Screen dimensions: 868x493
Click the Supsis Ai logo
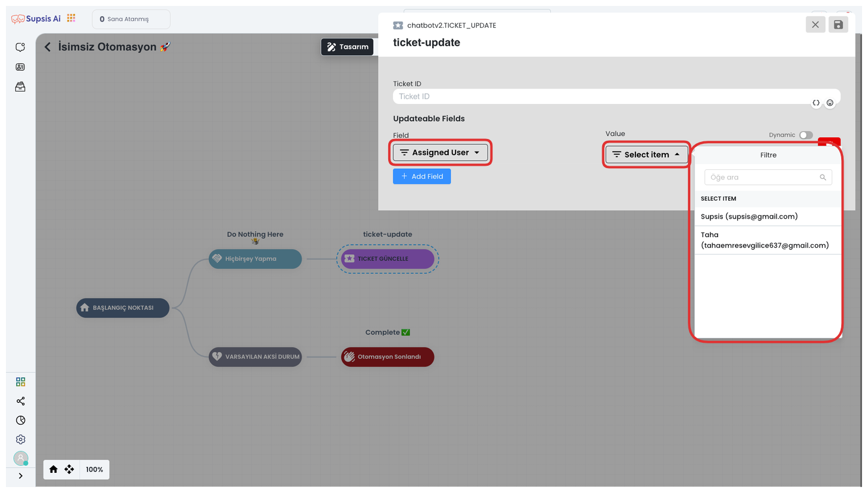click(36, 19)
